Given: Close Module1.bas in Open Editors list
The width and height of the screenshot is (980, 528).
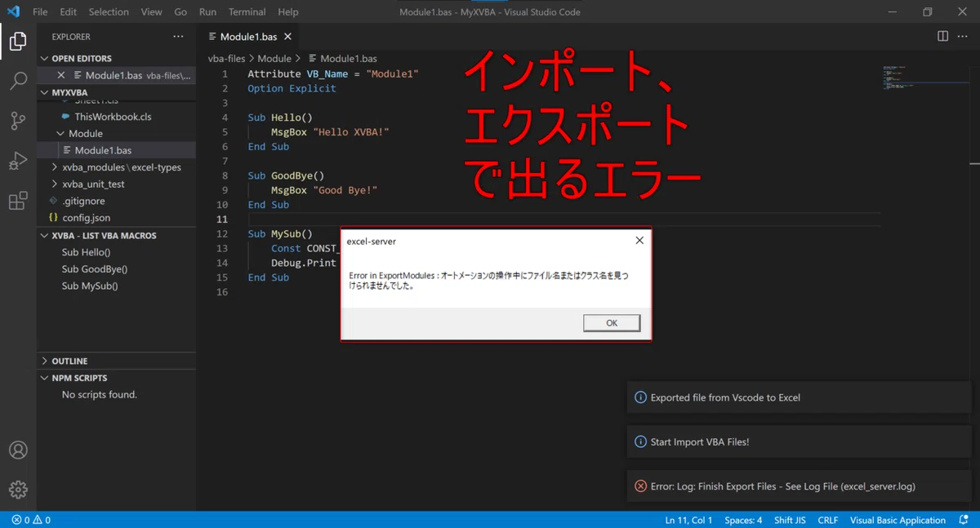Looking at the screenshot, I should 61,75.
